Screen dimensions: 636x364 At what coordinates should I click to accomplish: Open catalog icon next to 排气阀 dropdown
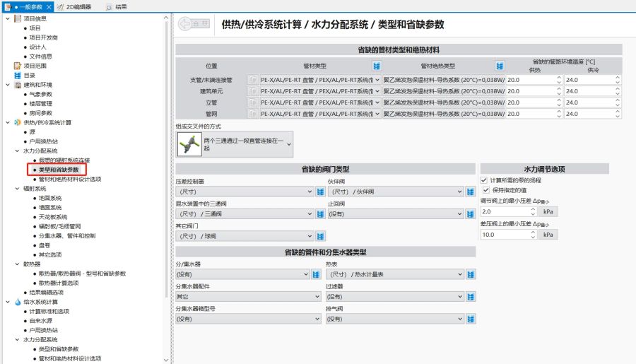(471, 319)
